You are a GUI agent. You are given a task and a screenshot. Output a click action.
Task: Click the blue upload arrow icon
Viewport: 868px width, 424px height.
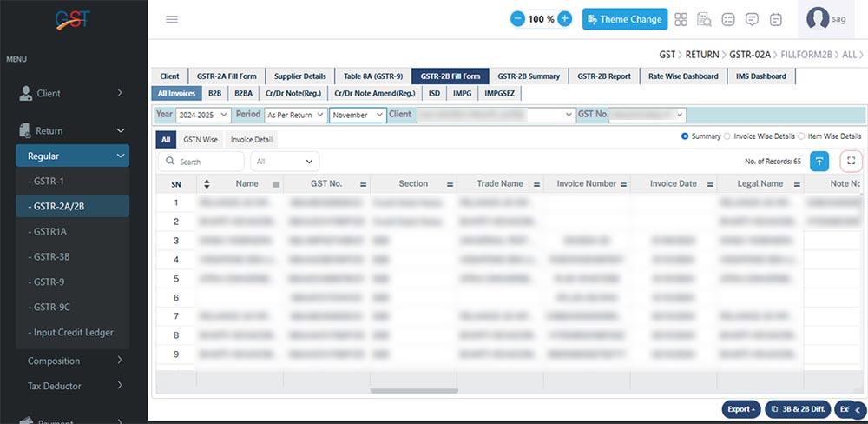(819, 161)
